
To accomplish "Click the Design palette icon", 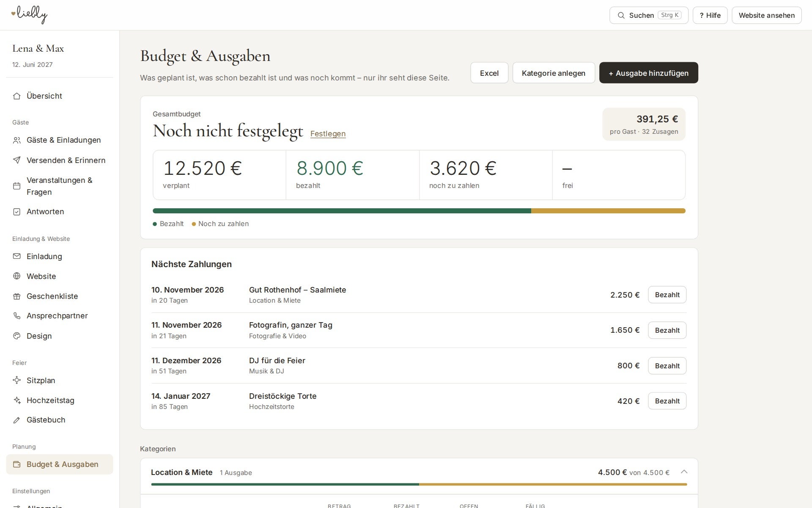I will click(x=17, y=336).
